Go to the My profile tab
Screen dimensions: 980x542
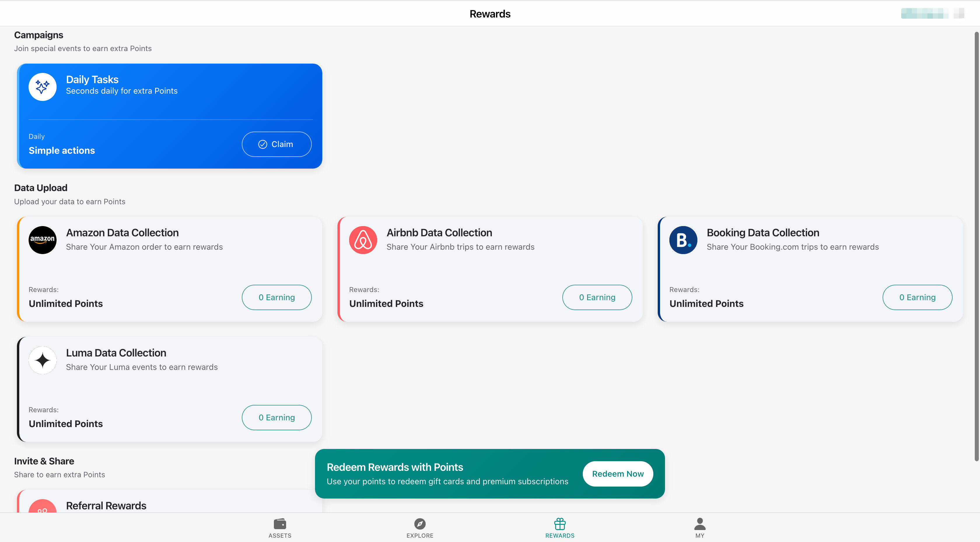[700, 527]
